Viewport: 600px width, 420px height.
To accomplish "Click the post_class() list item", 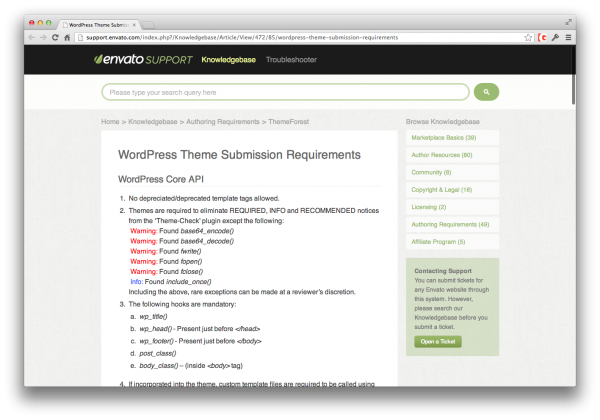I will tap(158, 353).
